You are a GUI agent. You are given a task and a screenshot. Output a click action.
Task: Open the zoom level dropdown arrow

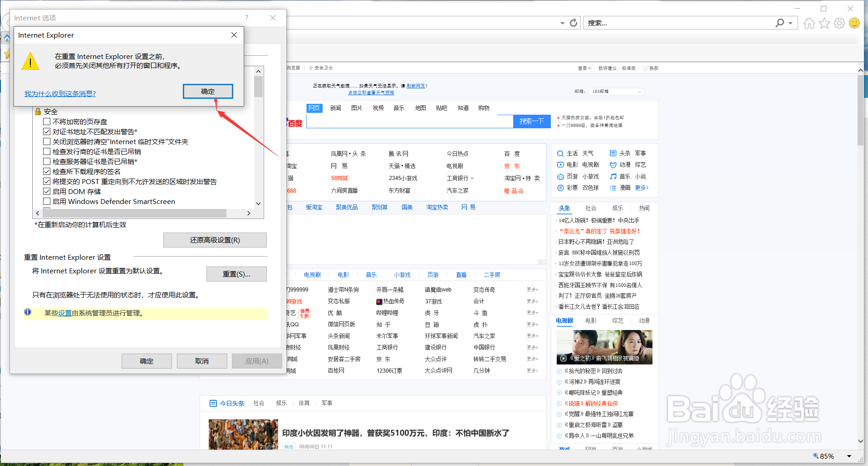pos(849,456)
